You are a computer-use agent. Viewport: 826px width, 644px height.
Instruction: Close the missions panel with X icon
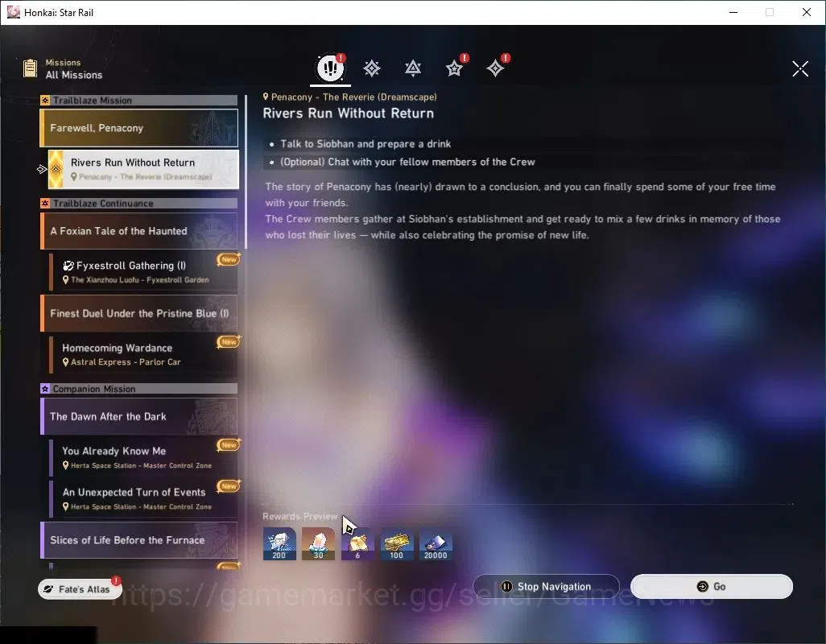pos(800,68)
